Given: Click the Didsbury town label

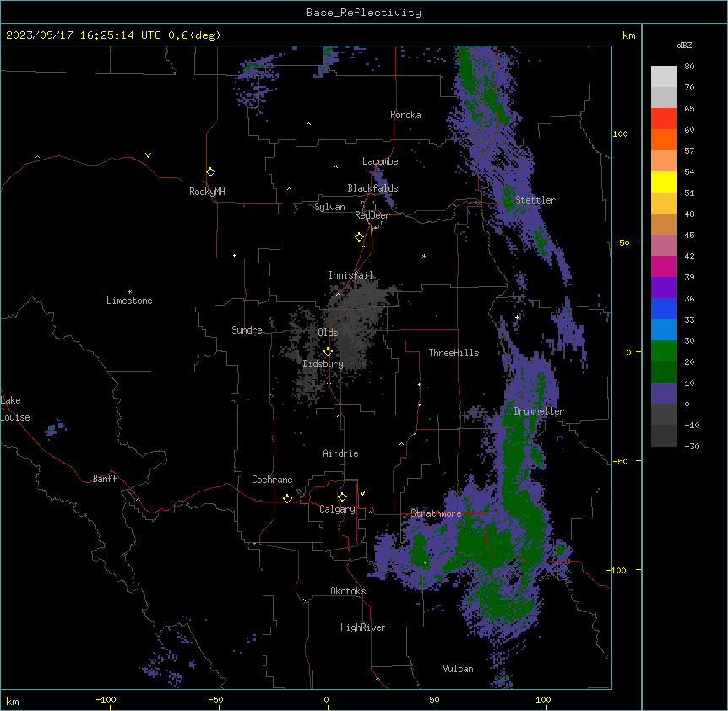Looking at the screenshot, I should pyautogui.click(x=323, y=364).
